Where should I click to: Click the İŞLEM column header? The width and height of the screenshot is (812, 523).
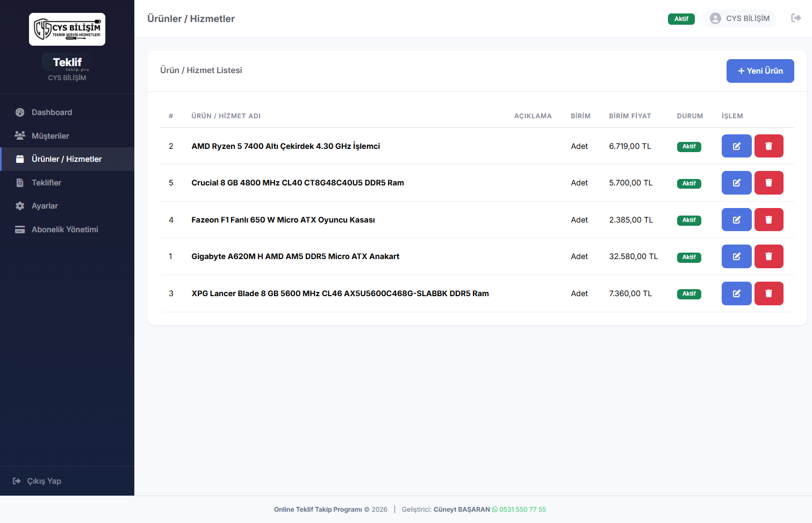click(732, 116)
